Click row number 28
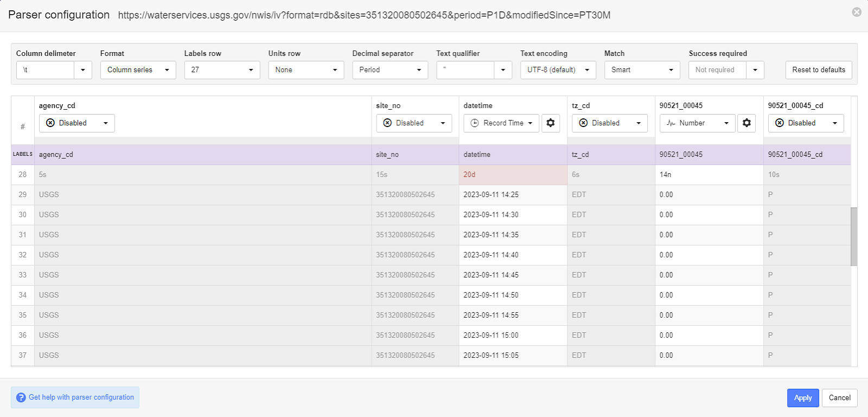Image resolution: width=868 pixels, height=417 pixels. click(23, 175)
